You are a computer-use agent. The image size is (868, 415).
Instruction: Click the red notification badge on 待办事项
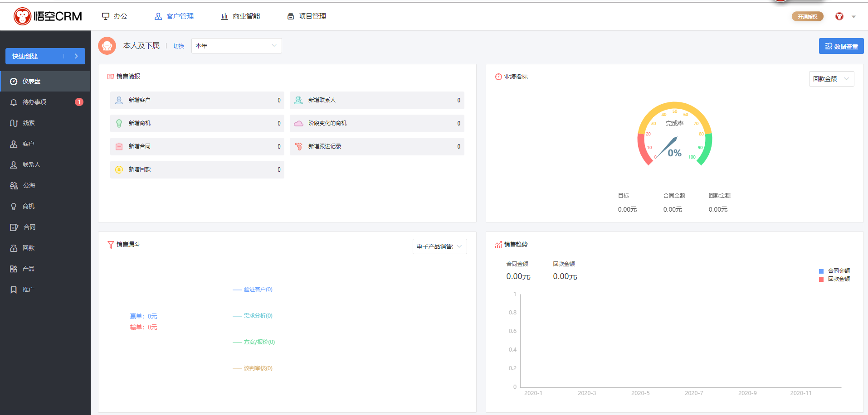click(x=79, y=102)
